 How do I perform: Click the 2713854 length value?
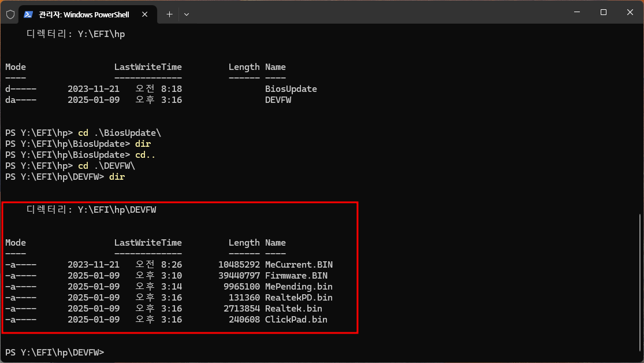(241, 309)
